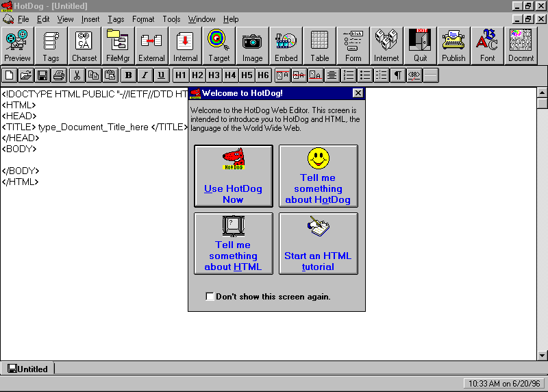Insert a numbered list
The image size is (548, 392).
[x=349, y=75]
